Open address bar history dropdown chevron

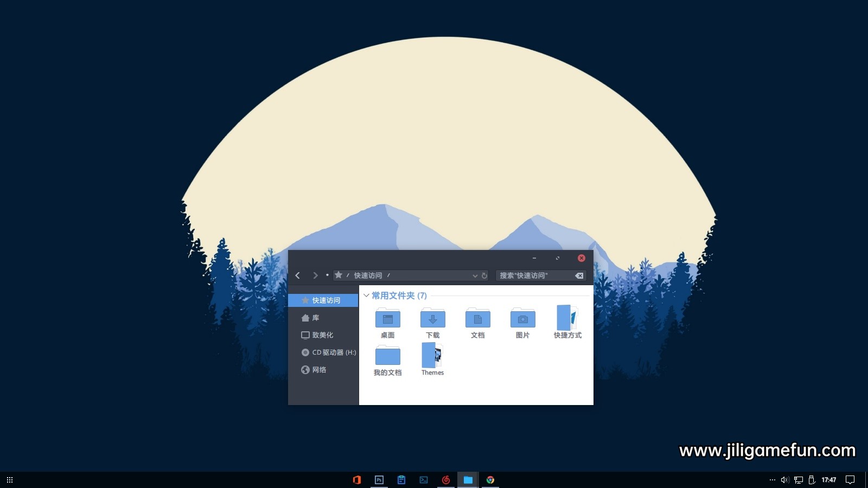pos(475,276)
